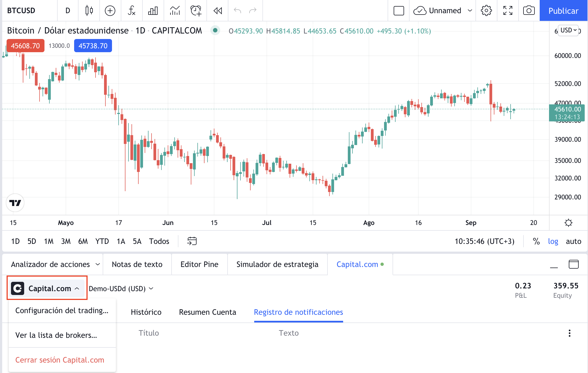Click the compare or add symbol icon
Image resolution: width=588 pixels, height=373 pixels.
[x=110, y=11]
